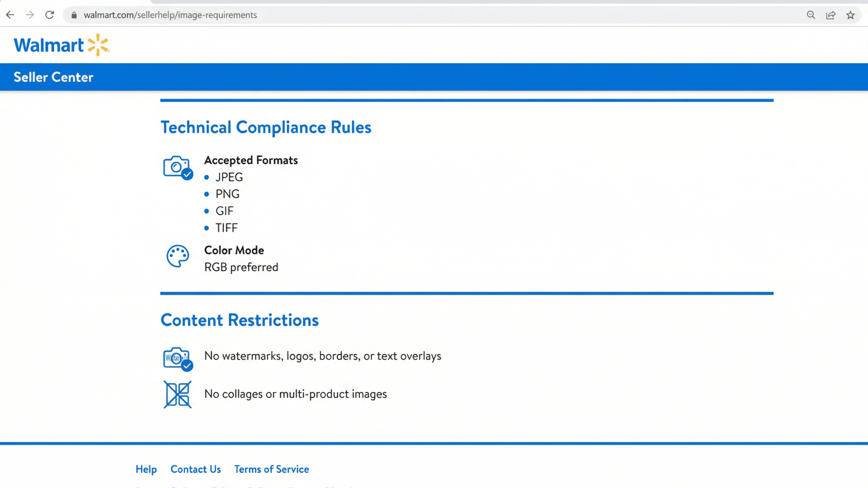Click the watermark camera icon

click(178, 359)
